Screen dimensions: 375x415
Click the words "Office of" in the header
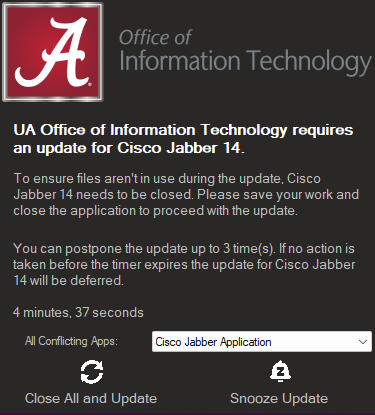click(x=155, y=37)
